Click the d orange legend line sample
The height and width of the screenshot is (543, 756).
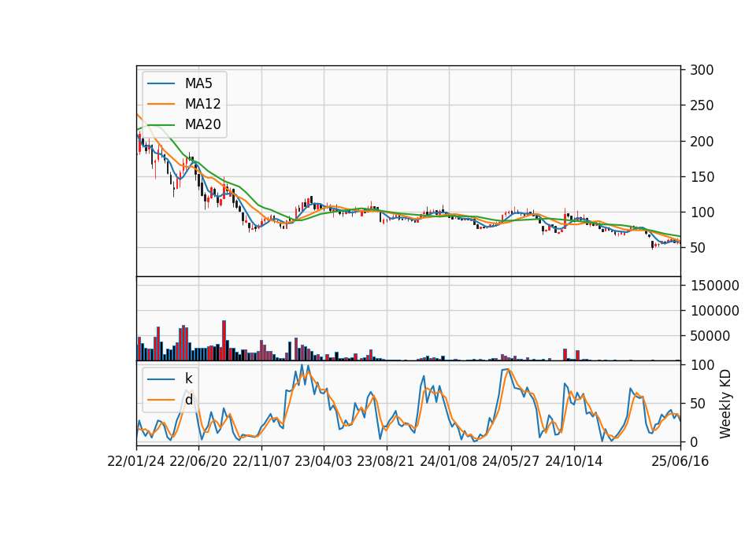(161, 400)
